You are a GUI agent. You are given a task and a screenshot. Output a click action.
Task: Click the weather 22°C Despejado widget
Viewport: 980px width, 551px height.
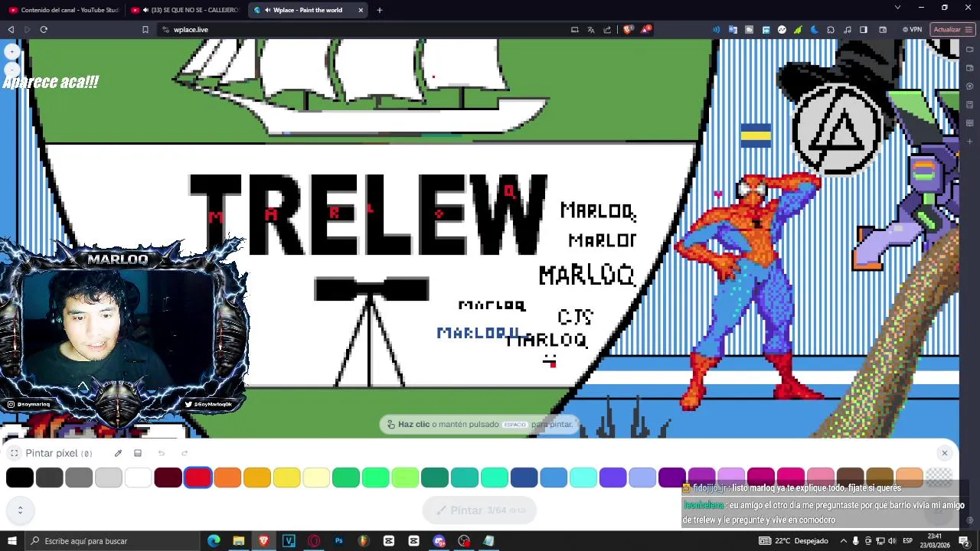(793, 541)
